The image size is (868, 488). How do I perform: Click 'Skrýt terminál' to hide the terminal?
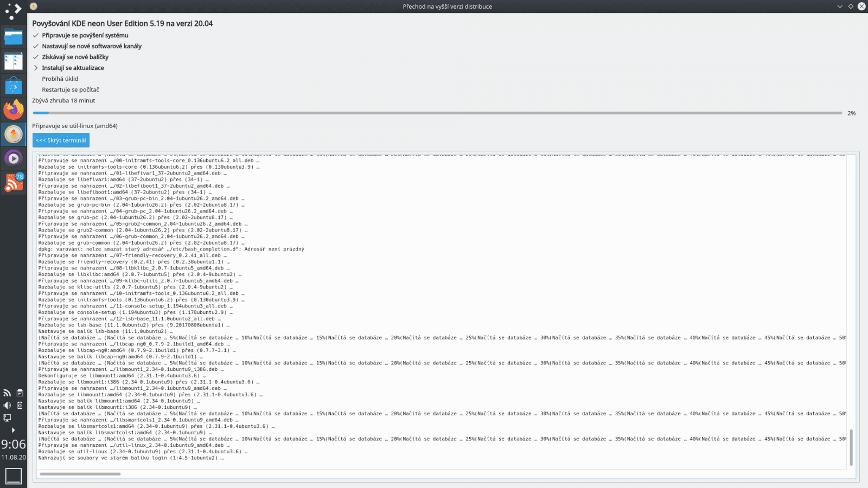tap(61, 140)
